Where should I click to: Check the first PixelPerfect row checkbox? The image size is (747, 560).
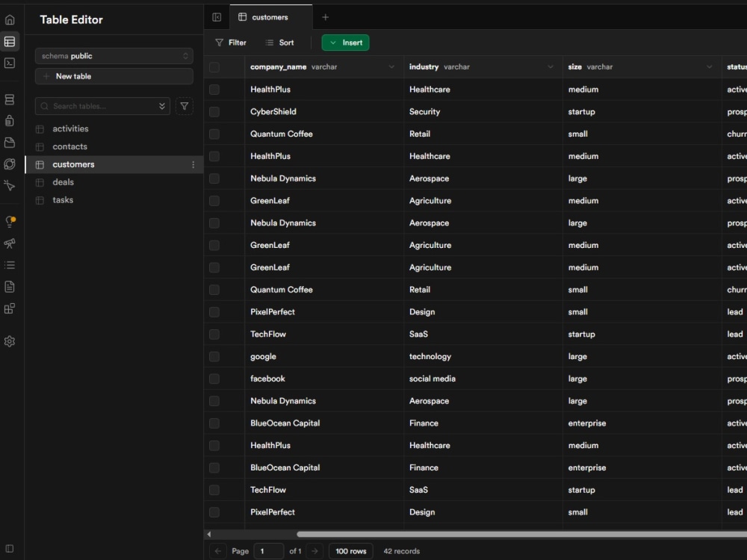214,312
